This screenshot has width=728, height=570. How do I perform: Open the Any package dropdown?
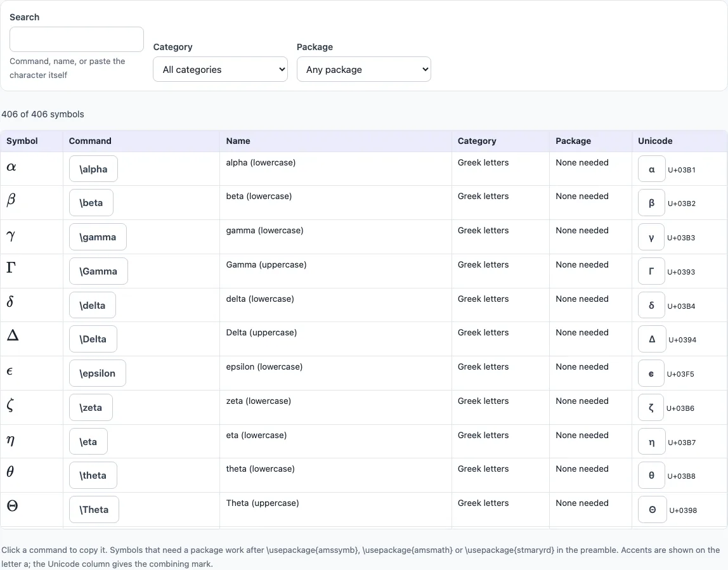coord(363,69)
